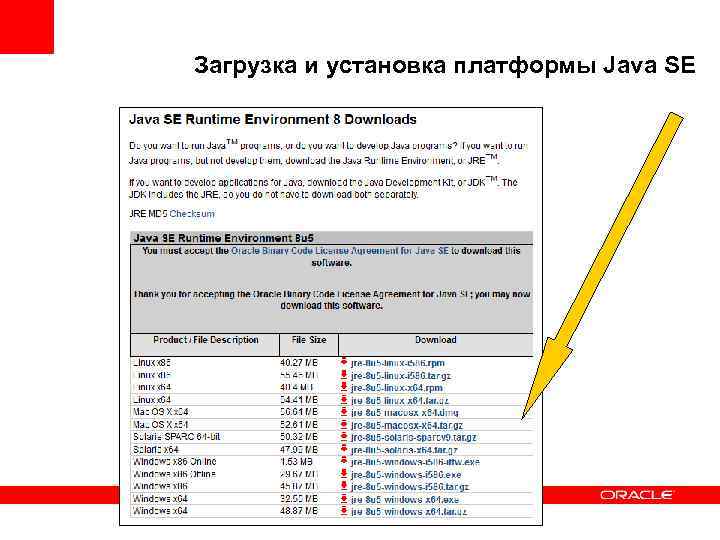The image size is (720, 540).
Task: Click the download arrow icon for jre-8u5-linux-x64.rpm
Action: 343,387
